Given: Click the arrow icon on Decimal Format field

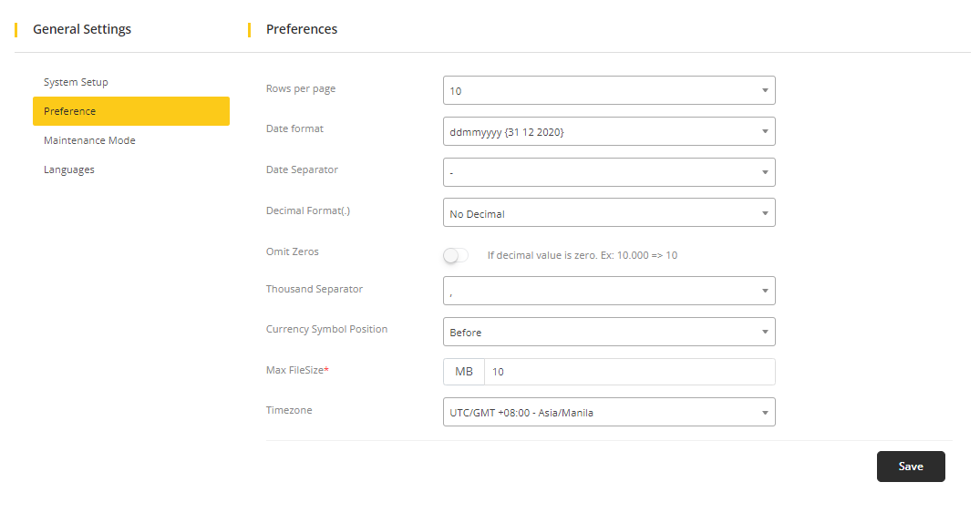Looking at the screenshot, I should 765,213.
